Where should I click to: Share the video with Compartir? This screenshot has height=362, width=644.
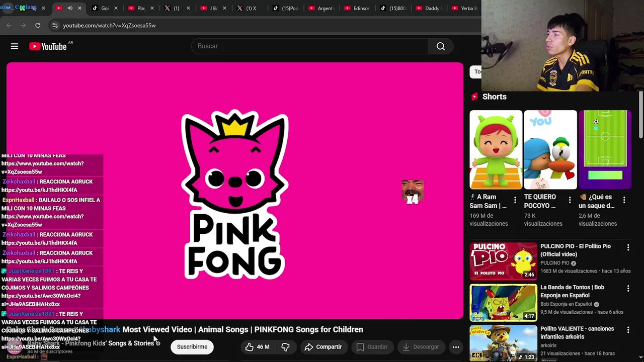pyautogui.click(x=324, y=347)
